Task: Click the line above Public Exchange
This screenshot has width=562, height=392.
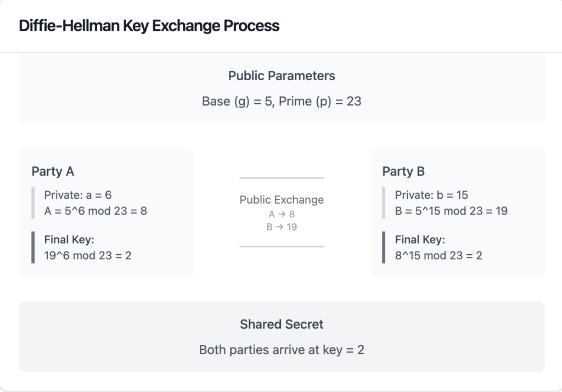Action: pyautogui.click(x=282, y=178)
